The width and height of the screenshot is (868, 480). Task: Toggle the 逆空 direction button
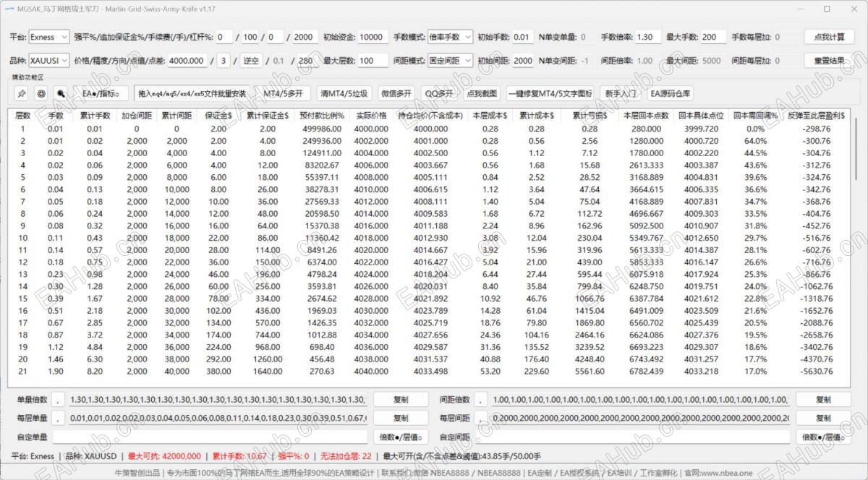pos(250,61)
